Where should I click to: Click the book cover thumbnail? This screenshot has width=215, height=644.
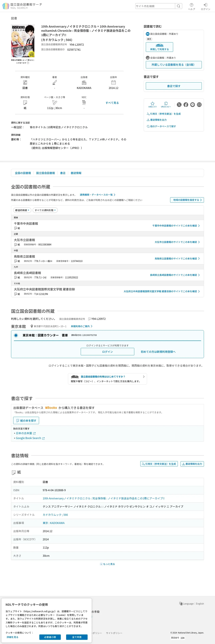pyautogui.click(x=23, y=41)
